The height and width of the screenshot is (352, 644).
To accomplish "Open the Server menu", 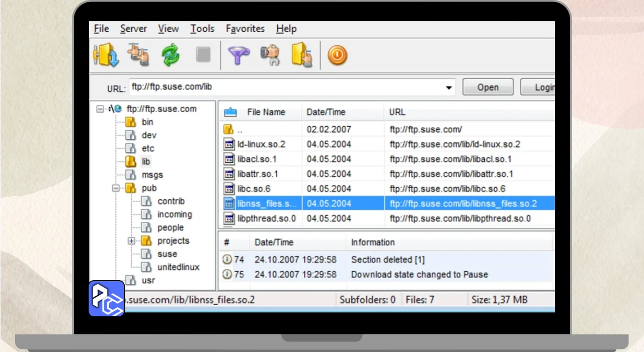I will 133,29.
